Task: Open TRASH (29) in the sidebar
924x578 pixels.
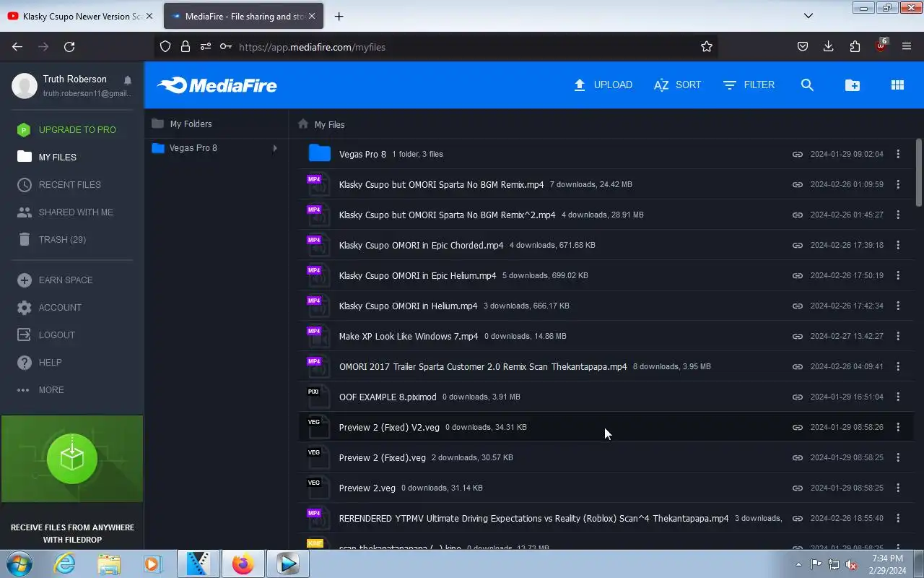Action: (x=51, y=239)
